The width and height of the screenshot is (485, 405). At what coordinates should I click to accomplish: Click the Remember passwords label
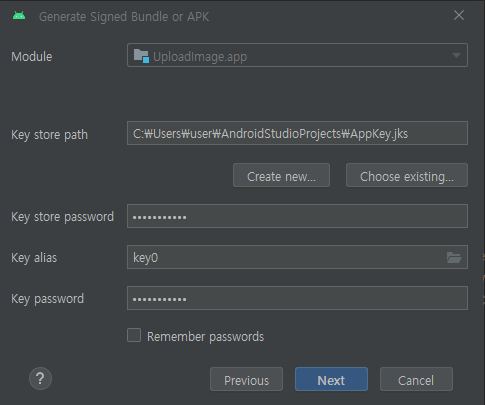click(x=205, y=337)
